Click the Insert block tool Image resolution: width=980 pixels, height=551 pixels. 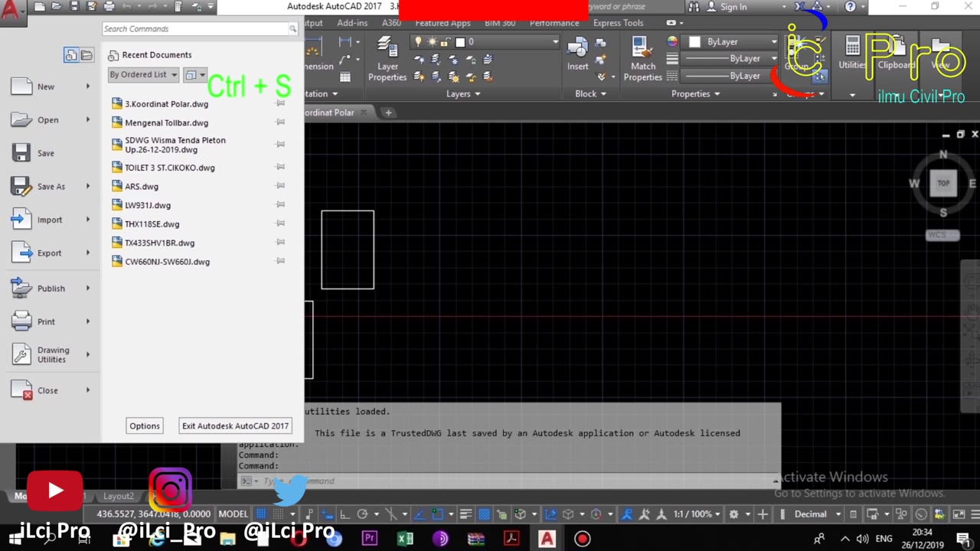[x=577, y=54]
